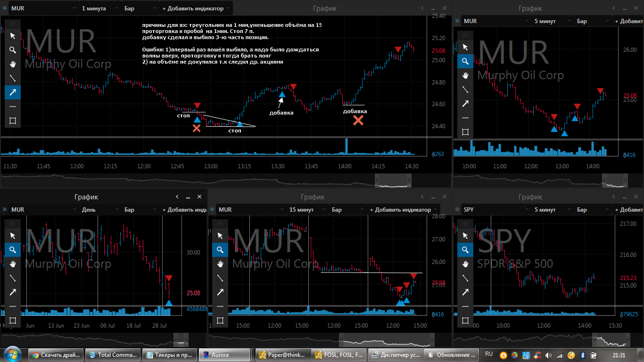
Task: Select the rectangle tool in MUR 1-minute chart
Action: click(x=13, y=121)
